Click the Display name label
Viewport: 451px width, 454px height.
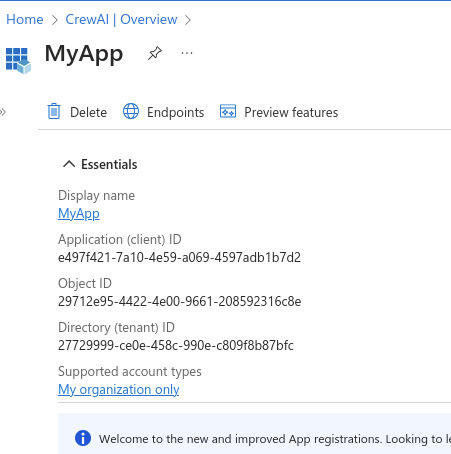point(96,196)
